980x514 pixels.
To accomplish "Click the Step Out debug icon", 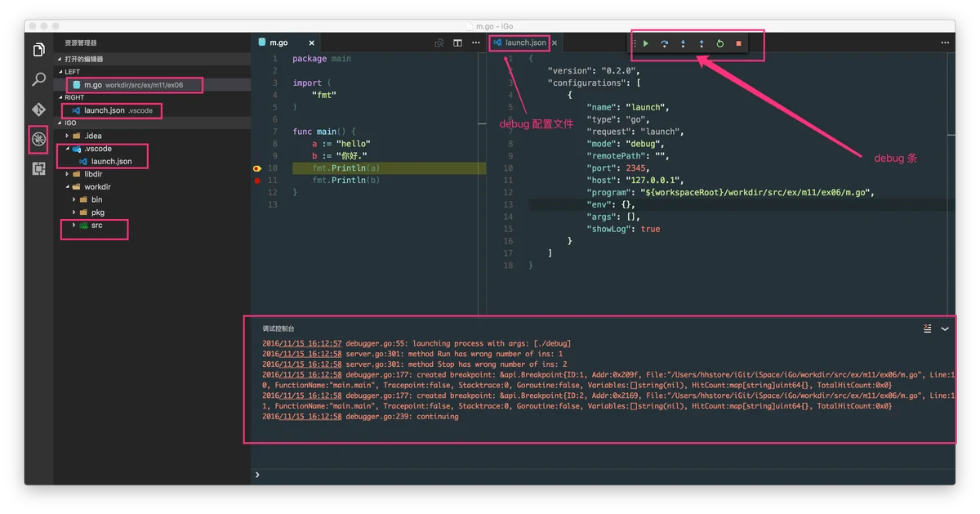I will [x=702, y=44].
